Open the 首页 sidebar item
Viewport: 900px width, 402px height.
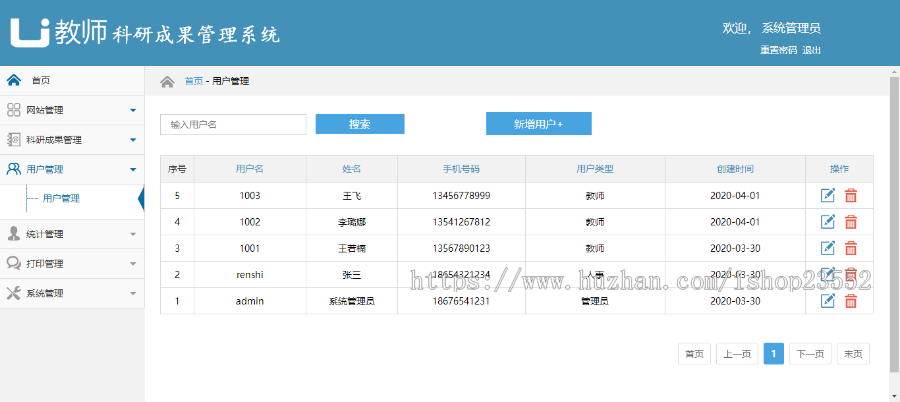click(x=40, y=80)
